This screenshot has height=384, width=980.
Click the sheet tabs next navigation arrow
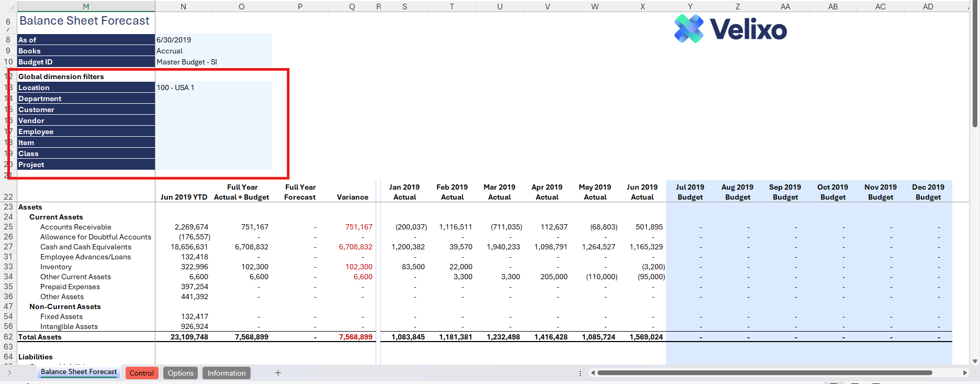coord(9,372)
